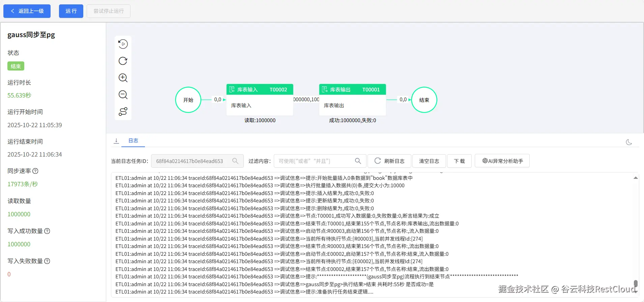The image size is (644, 302).
Task: Click the refresh canvas icon
Action: tap(123, 61)
